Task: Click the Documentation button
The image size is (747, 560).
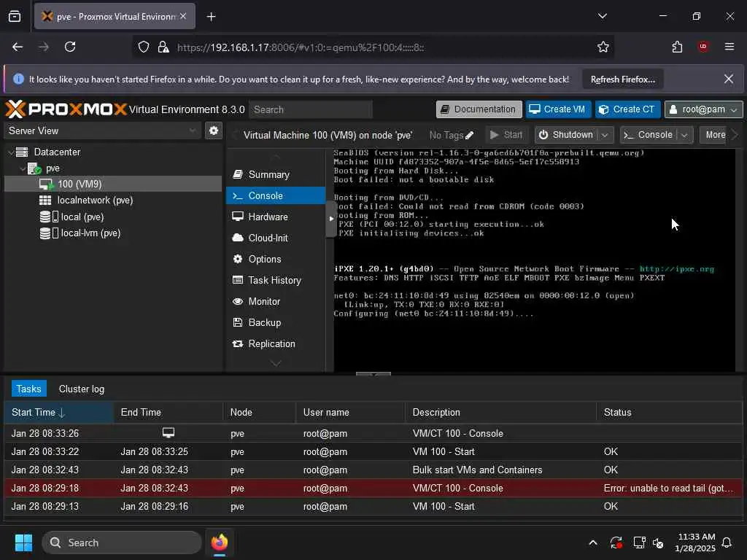Action: (x=479, y=109)
